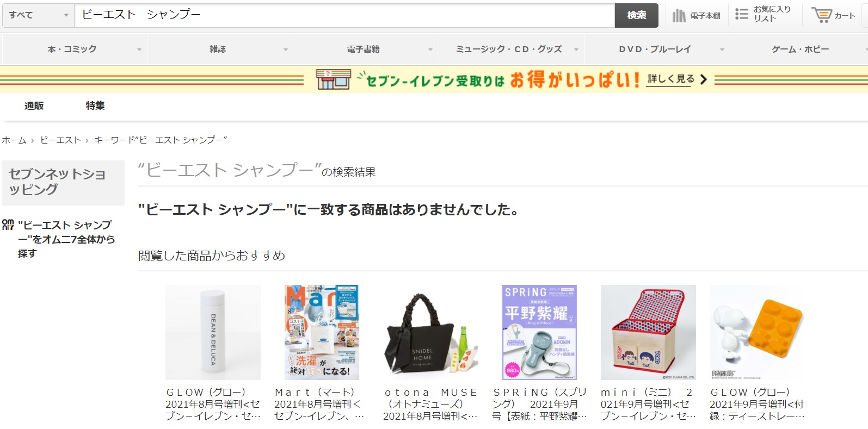Expand the 本・コミック menu arrow
Screen dimensions: 868x429
tap(139, 49)
